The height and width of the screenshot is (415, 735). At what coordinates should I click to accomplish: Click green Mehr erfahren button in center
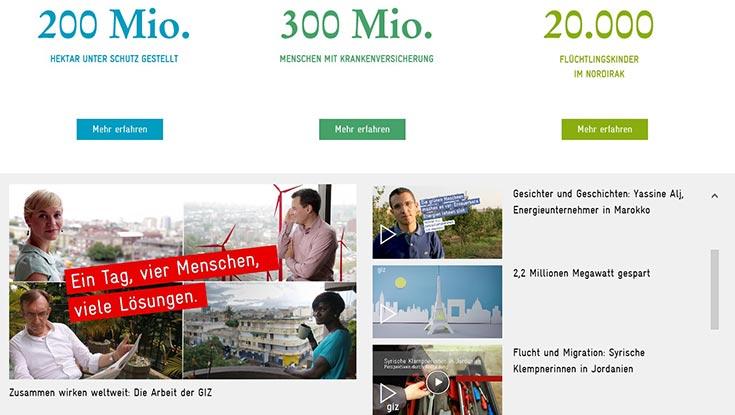pos(362,129)
